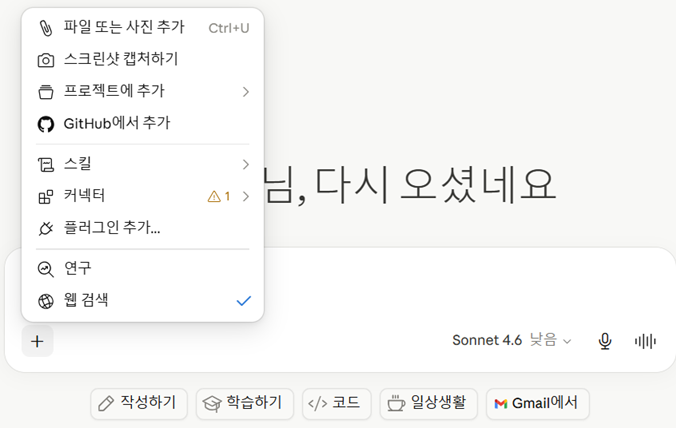This screenshot has width=676, height=433.
Task: Click the scroll icon next to 스킬
Action: (x=46, y=165)
